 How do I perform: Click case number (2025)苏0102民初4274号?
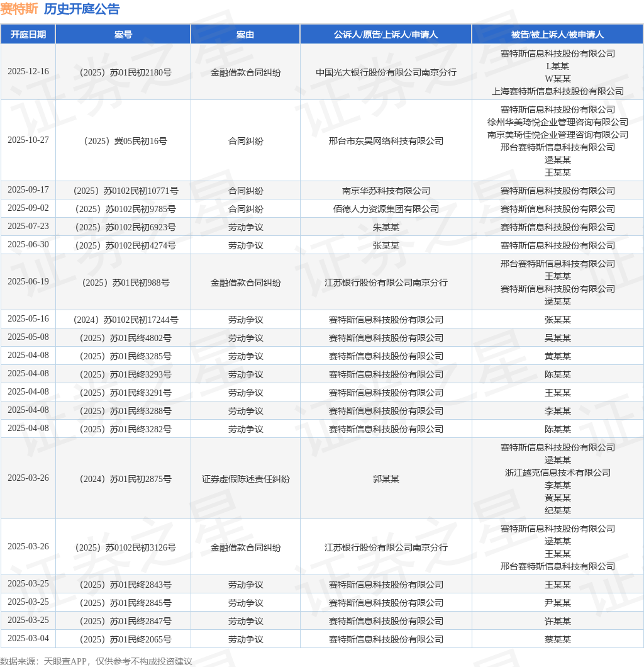(126, 245)
